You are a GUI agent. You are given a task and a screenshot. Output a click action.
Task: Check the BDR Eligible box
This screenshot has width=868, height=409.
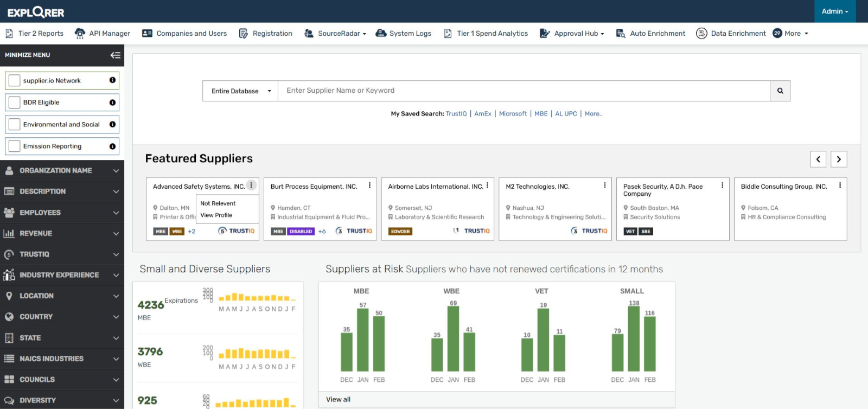[15, 103]
